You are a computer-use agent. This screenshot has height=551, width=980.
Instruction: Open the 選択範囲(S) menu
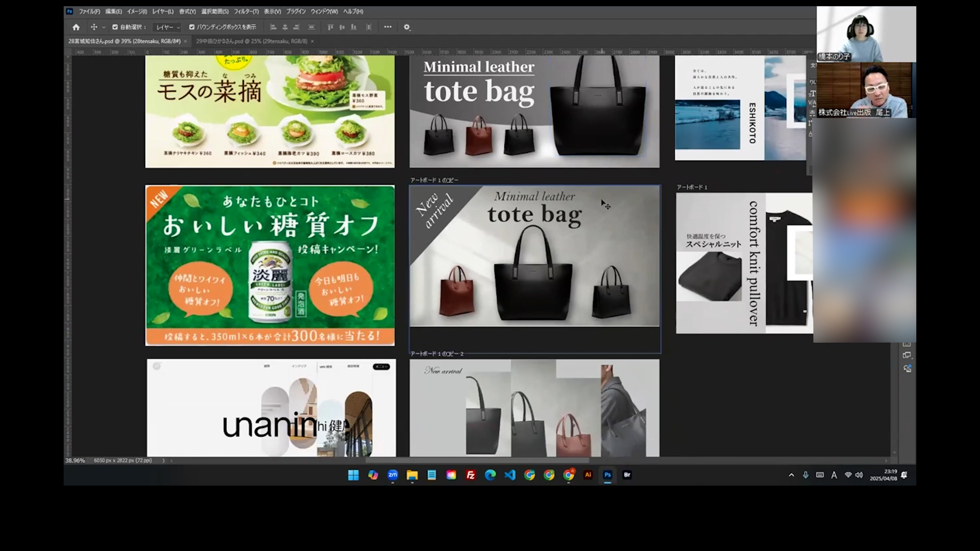215,11
